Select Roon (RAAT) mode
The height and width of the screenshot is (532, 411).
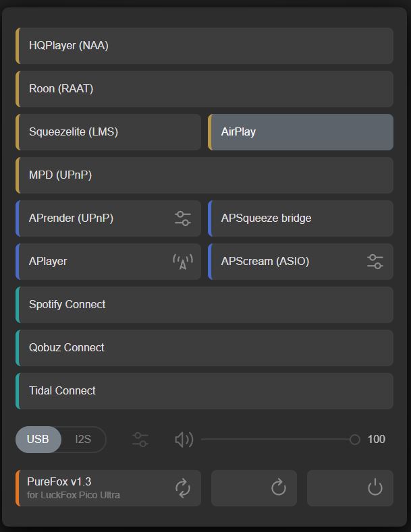pyautogui.click(x=204, y=89)
